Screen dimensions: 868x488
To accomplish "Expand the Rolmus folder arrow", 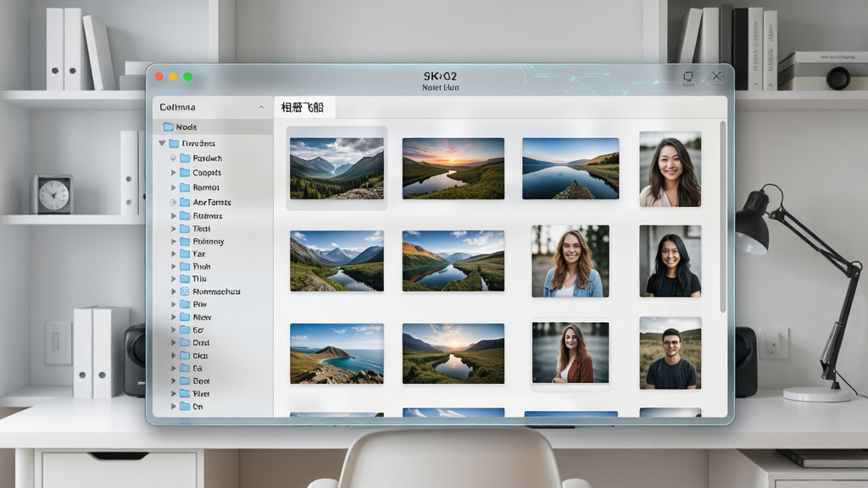I will click(173, 216).
